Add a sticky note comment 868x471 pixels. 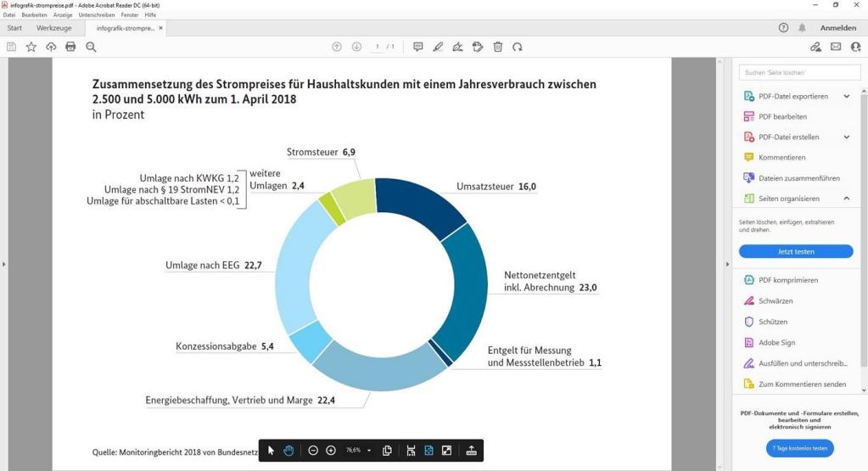click(x=418, y=47)
